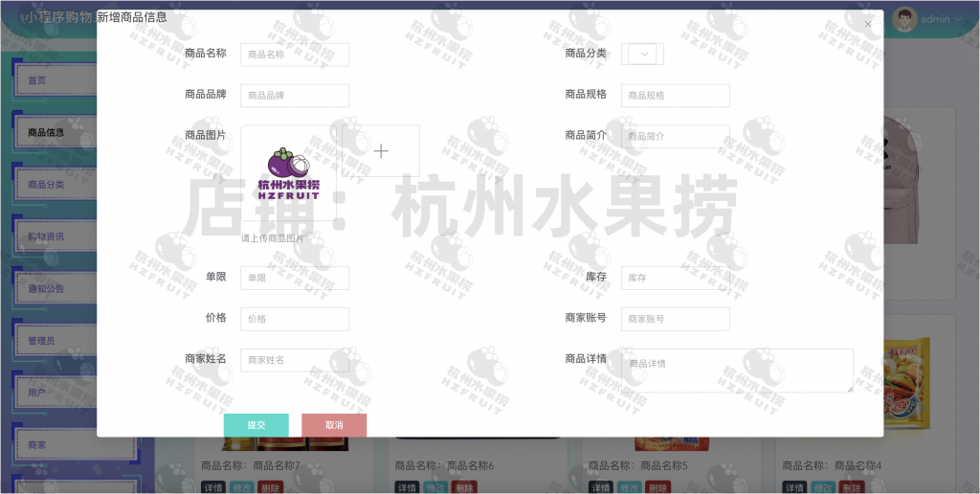Close the 新增商品信息 dialog with the X
This screenshot has width=980, height=494.
point(867,24)
